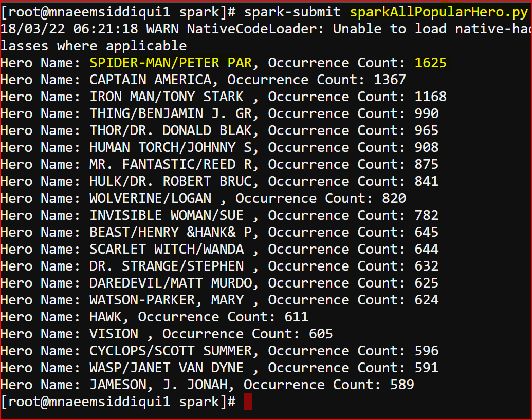
Task: Click the highlighted count 1625
Action: 431,63
